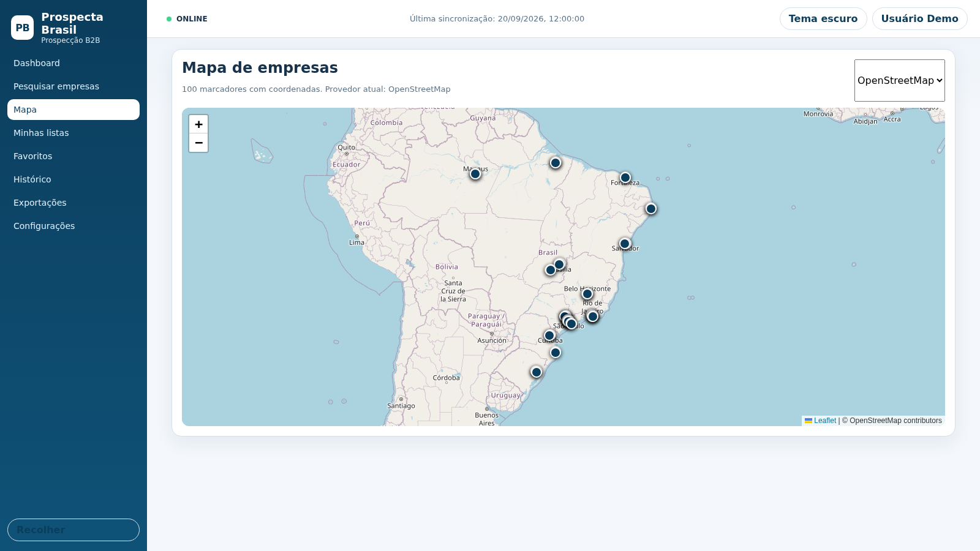Click the OpenStreetMap contributors attribution
Screen dimensions: 980x551
tap(892, 421)
